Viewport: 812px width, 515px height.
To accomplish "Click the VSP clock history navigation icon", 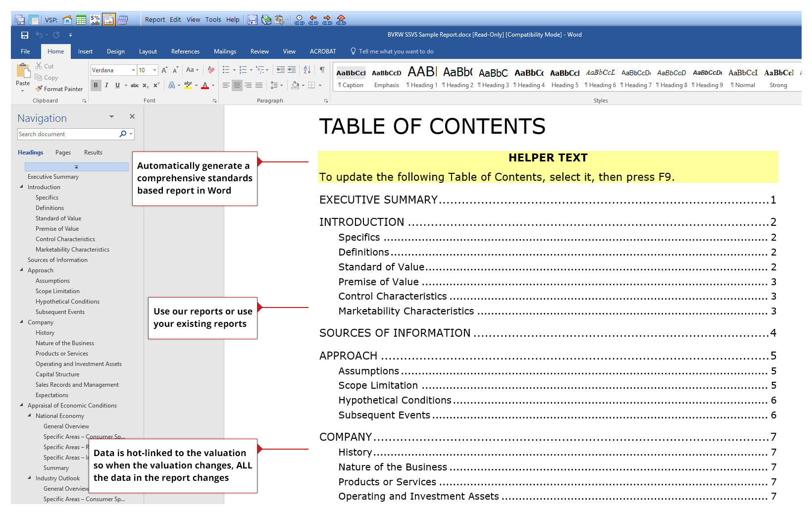I will [x=300, y=20].
